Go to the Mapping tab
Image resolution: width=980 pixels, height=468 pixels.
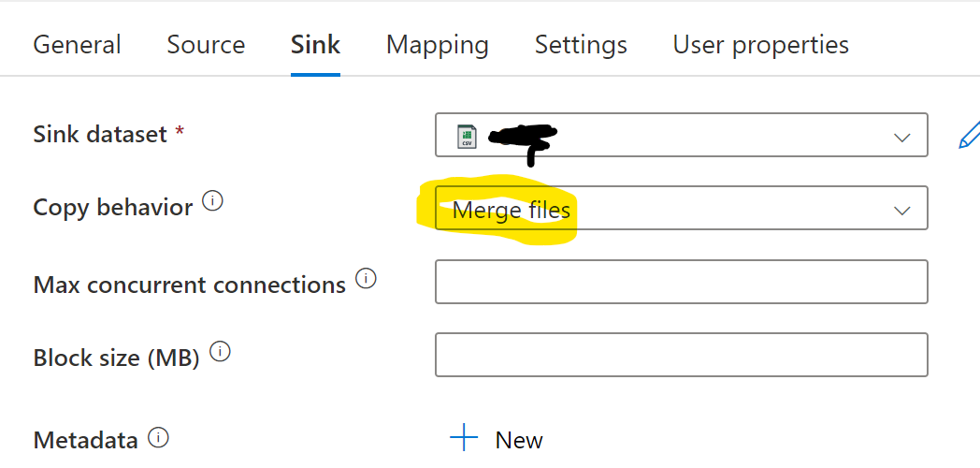(438, 45)
